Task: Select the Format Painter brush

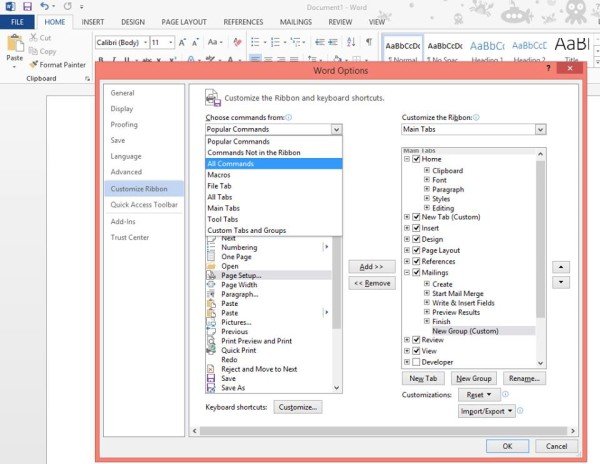Action: [x=34, y=65]
